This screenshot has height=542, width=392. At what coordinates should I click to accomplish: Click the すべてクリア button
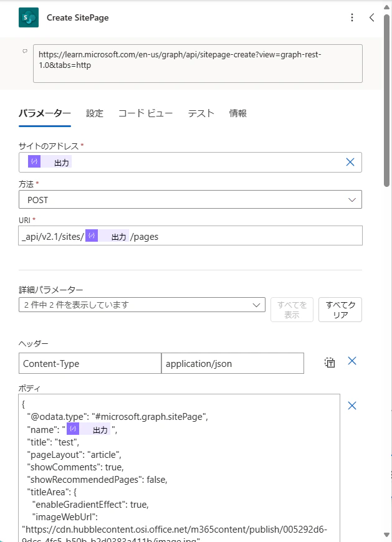tap(340, 310)
